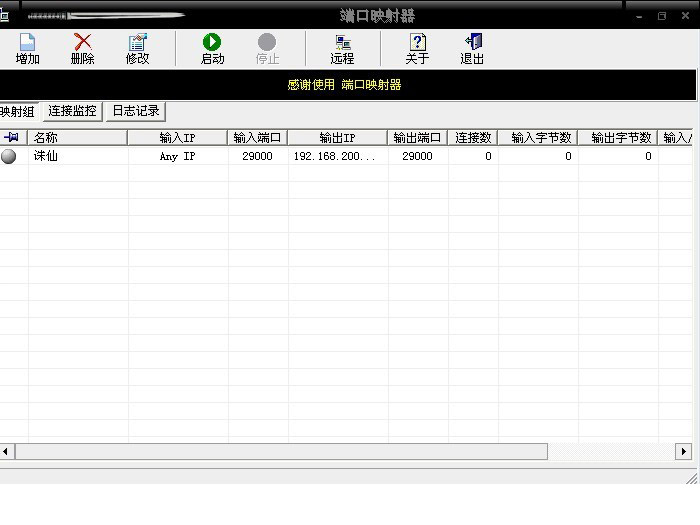Click the 输出IP column header
Image resolution: width=700 pixels, height=525 pixels.
click(x=337, y=138)
